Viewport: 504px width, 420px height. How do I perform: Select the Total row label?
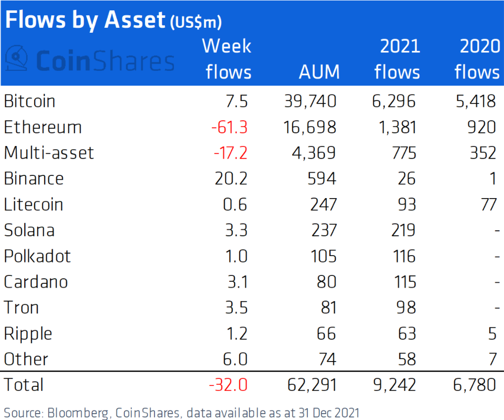[x=23, y=385]
